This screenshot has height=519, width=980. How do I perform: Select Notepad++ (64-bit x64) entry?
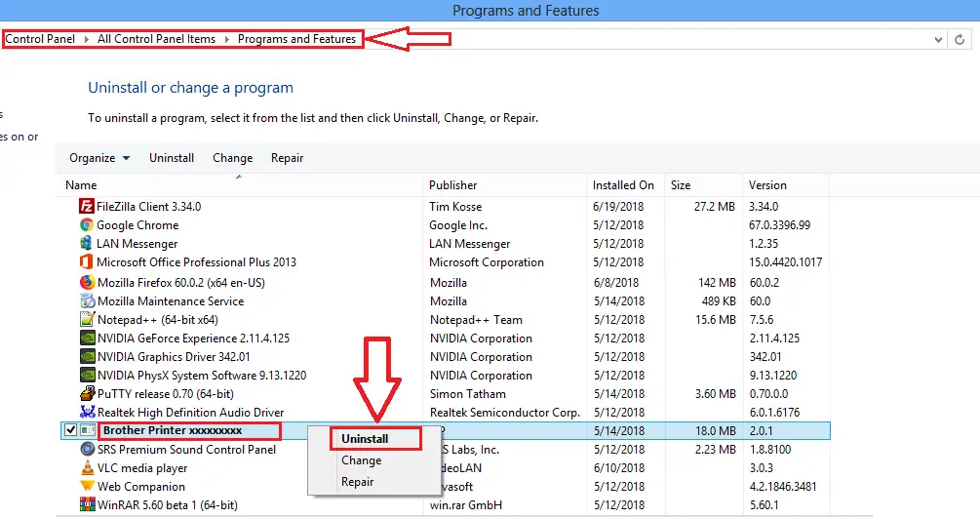click(158, 320)
